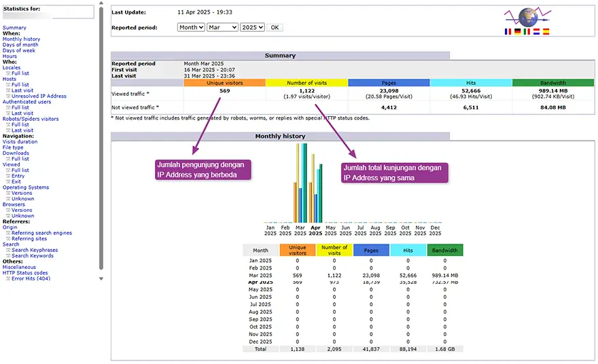Screen dimensions: 598x364
Task: Click the 23,098 pages value in Summary
Action: coord(389,91)
